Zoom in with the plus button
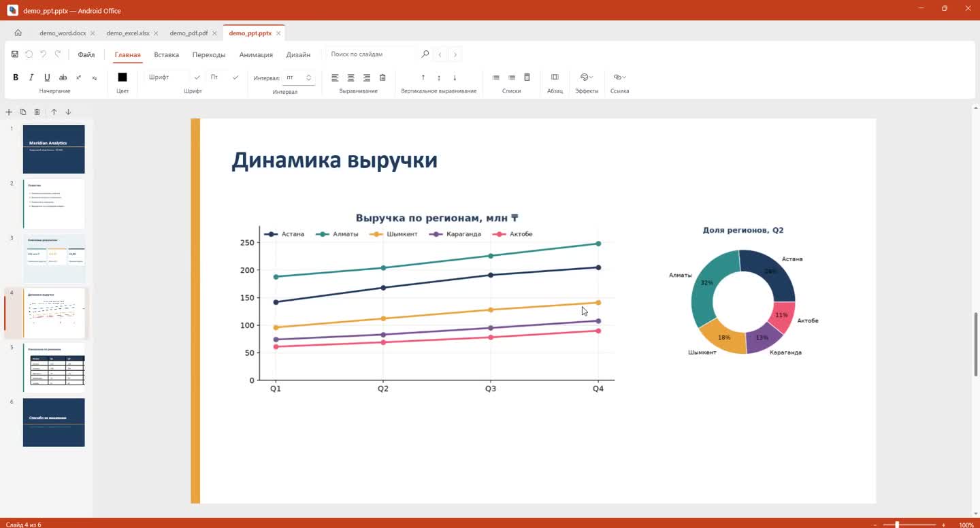Image resolution: width=980 pixels, height=528 pixels. pyautogui.click(x=944, y=525)
